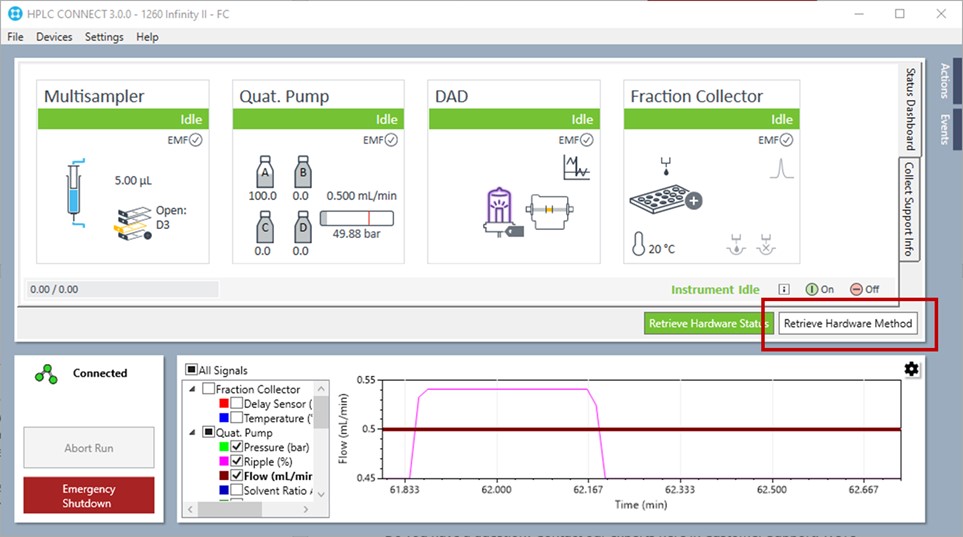Open the Settings menu
Screen dimensions: 963x537
(x=104, y=37)
